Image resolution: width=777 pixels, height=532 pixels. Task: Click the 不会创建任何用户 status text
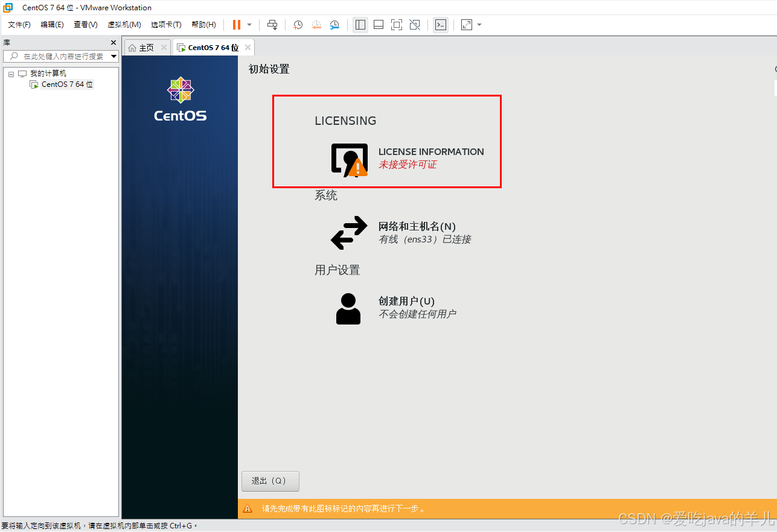[417, 314]
